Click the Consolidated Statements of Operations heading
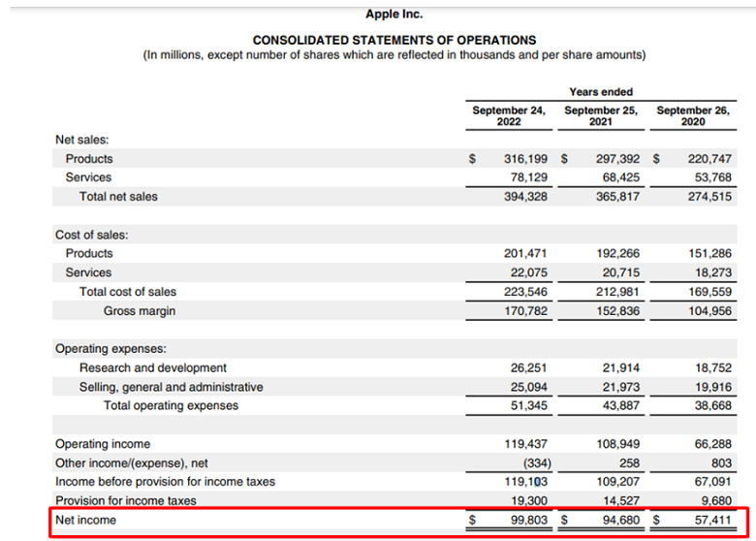 point(394,40)
